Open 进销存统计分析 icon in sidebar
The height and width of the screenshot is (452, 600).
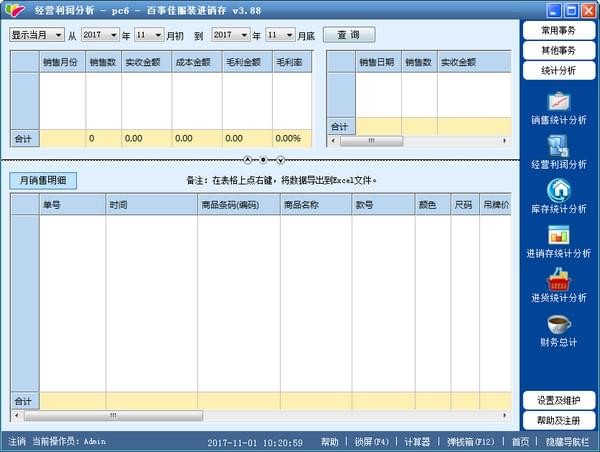pos(559,236)
